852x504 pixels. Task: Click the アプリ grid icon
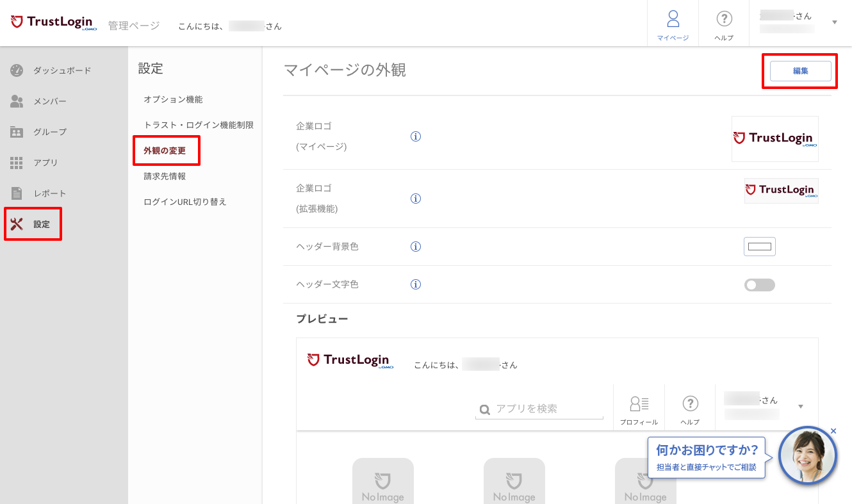[17, 163]
